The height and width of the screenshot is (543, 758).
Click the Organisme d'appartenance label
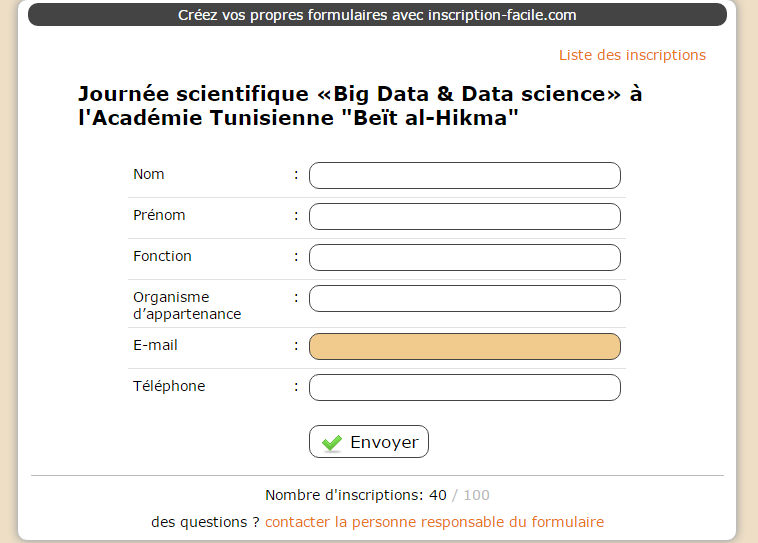[187, 306]
